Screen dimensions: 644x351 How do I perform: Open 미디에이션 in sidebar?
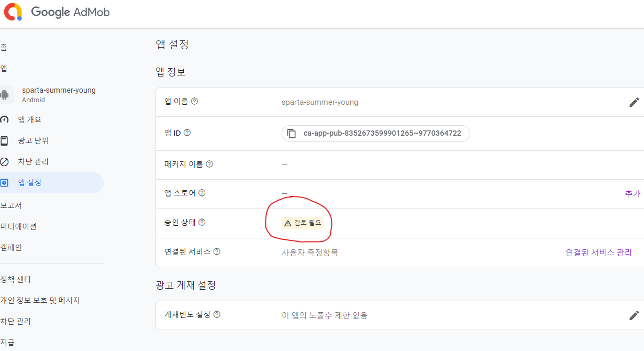(x=18, y=226)
